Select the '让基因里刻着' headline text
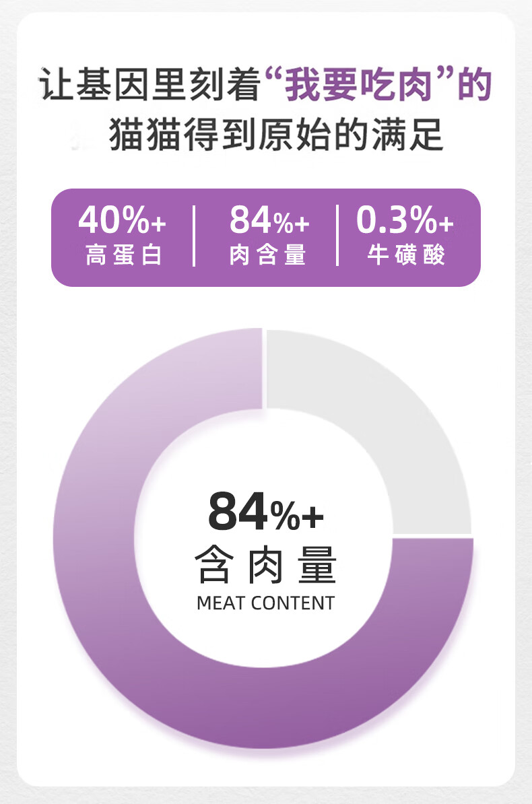The height and width of the screenshot is (804, 532). pos(151,85)
